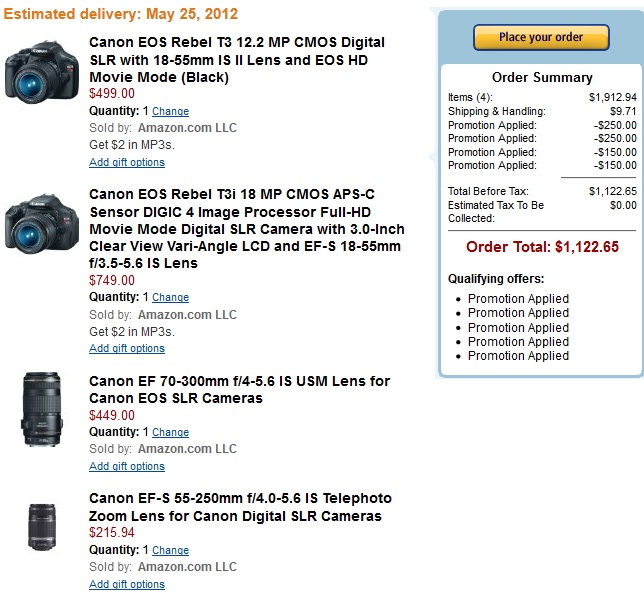Change quantity for the EF 70-300mm lens
The height and width of the screenshot is (601, 644).
(x=170, y=433)
